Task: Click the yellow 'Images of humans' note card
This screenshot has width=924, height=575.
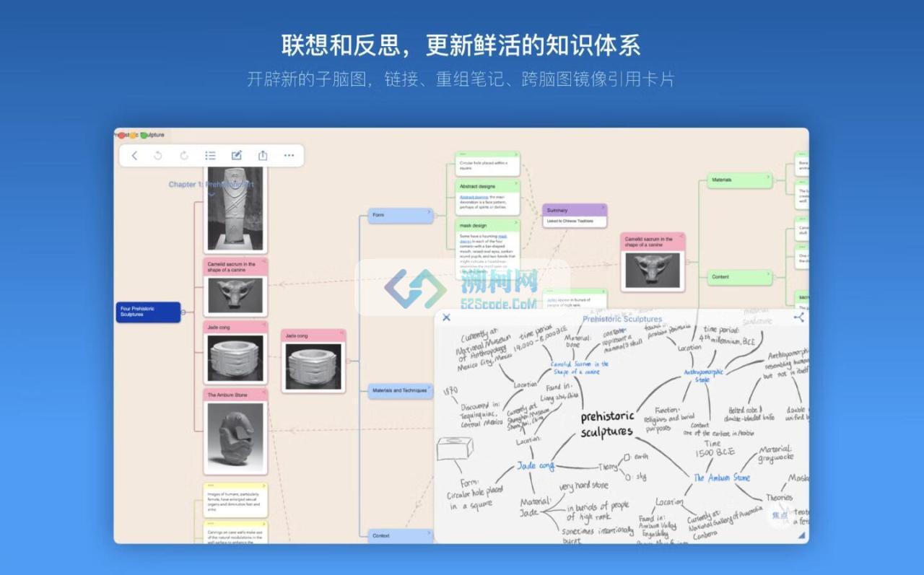Action: pos(235,500)
